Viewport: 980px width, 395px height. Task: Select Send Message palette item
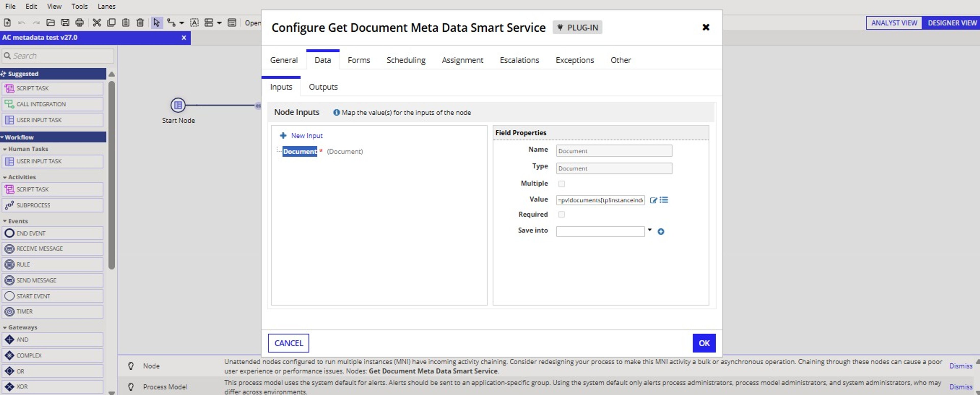tap(53, 280)
